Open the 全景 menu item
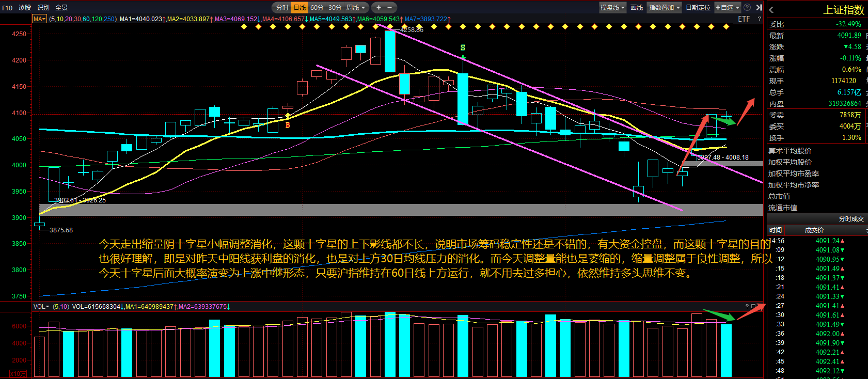This screenshot has width=868, height=379. pyautogui.click(x=61, y=7)
